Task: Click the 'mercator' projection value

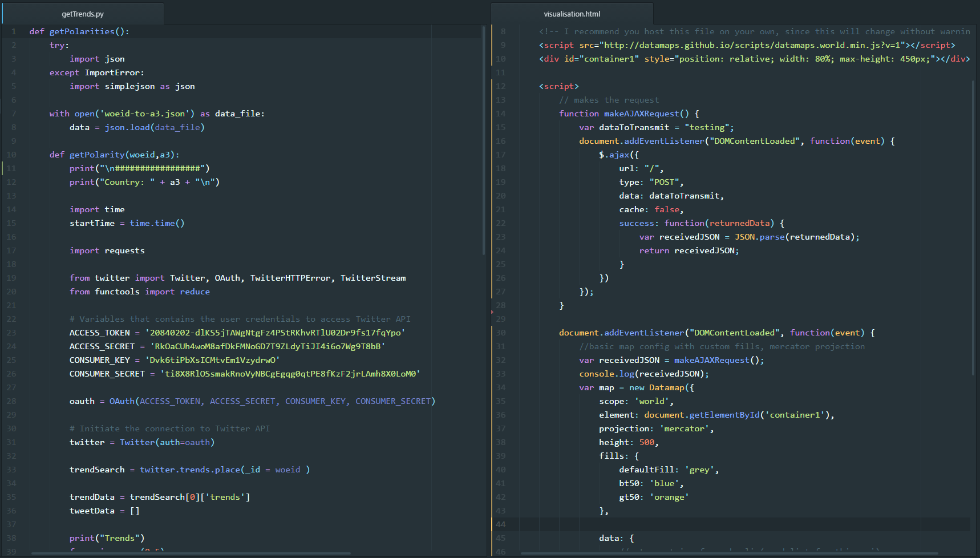Action: coord(685,428)
